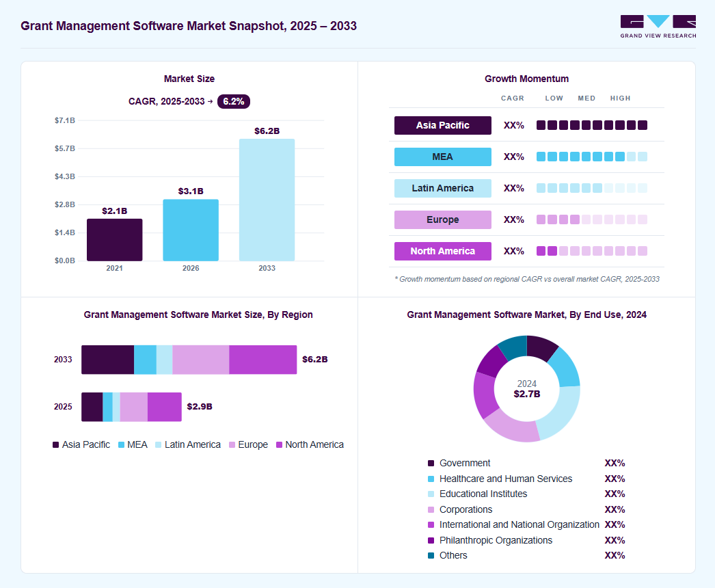Click the $2.1B bar value label

[x=114, y=211]
